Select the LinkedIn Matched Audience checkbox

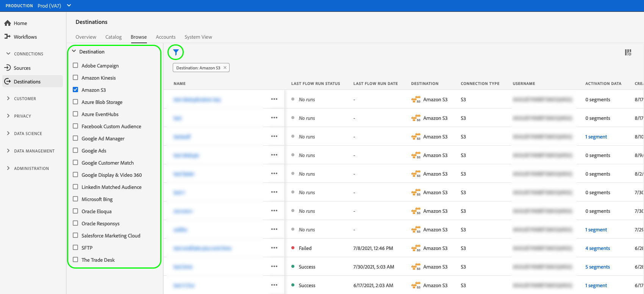(x=75, y=187)
